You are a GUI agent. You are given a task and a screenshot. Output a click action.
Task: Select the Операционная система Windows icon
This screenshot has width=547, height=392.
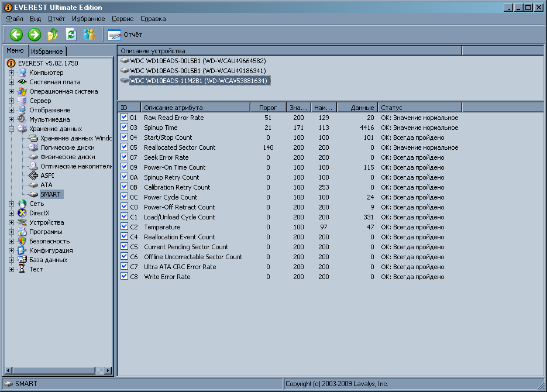click(22, 91)
